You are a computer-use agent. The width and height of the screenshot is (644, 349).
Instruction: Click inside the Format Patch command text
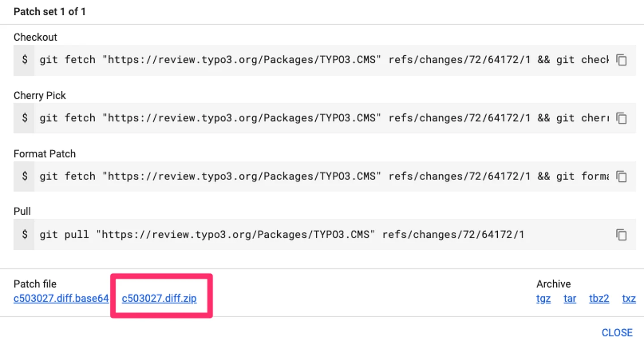(x=322, y=176)
